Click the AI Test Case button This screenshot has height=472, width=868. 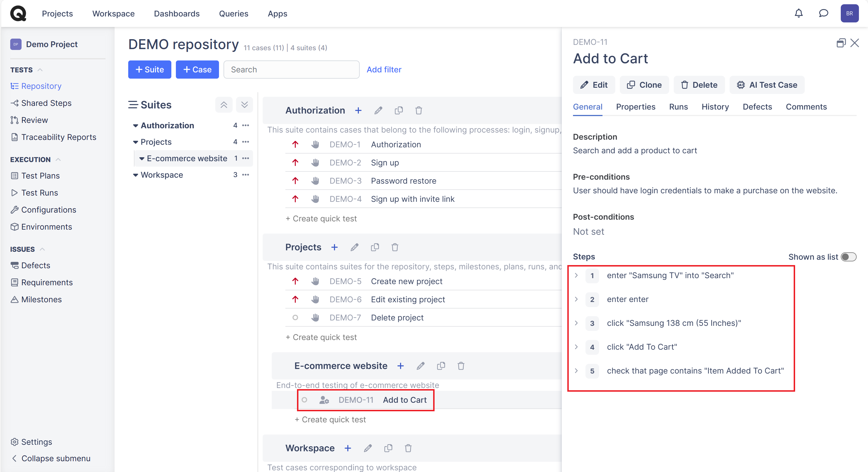(766, 85)
